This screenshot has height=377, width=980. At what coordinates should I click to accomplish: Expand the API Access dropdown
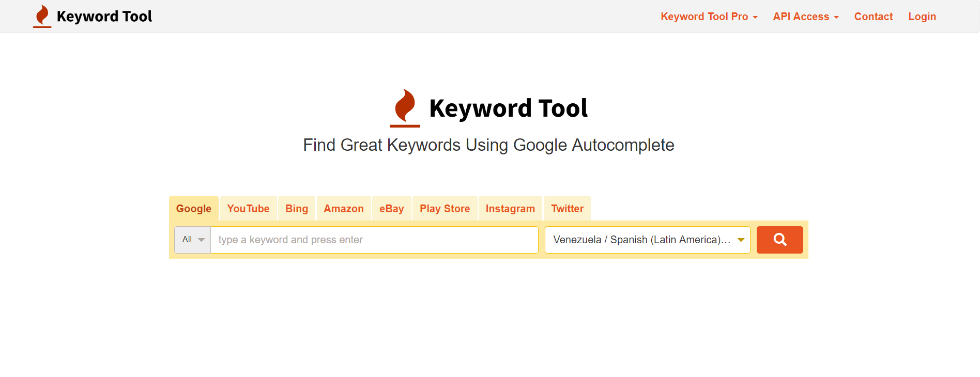805,17
